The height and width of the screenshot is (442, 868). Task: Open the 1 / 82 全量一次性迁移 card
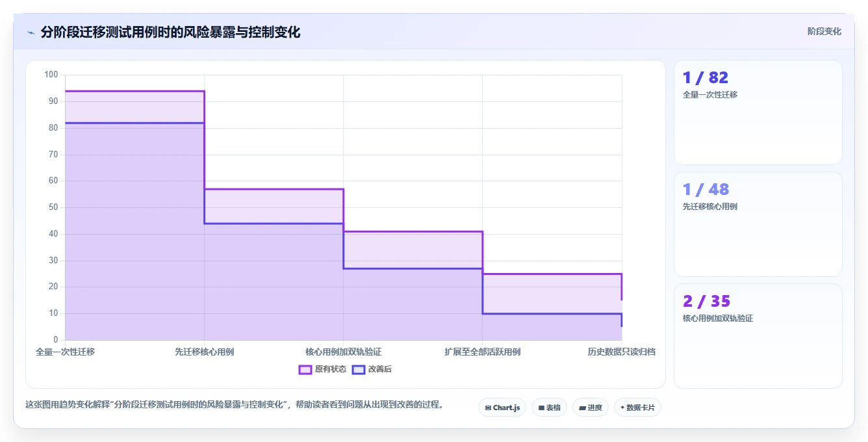[758, 112]
